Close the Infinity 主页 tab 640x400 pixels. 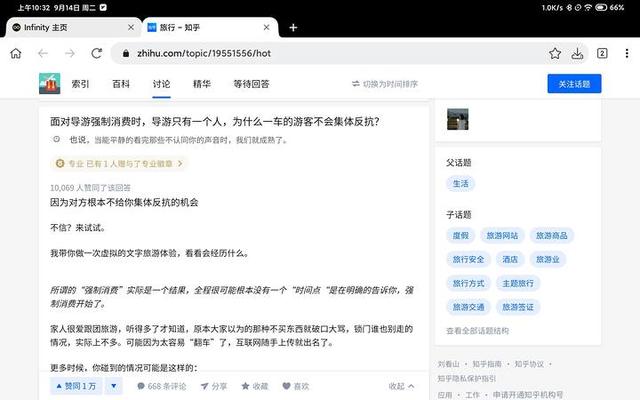point(131,27)
